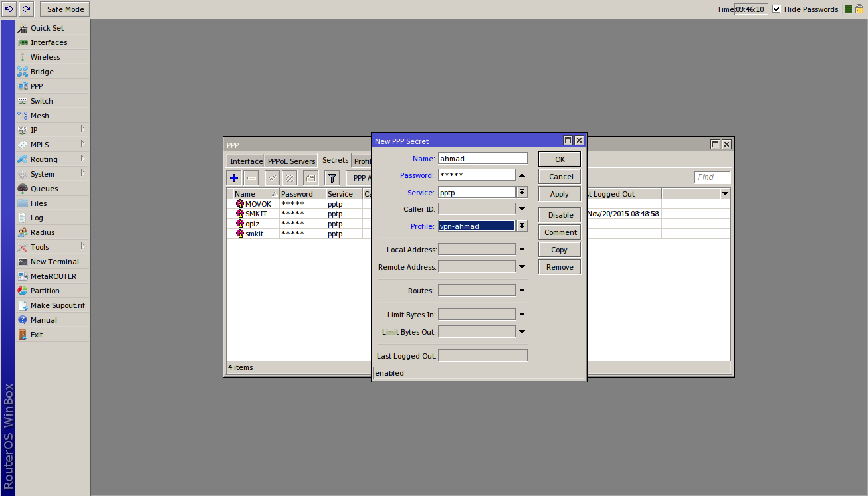Click the filter funnel icon
This screenshot has width=868, height=496.
[x=332, y=178]
